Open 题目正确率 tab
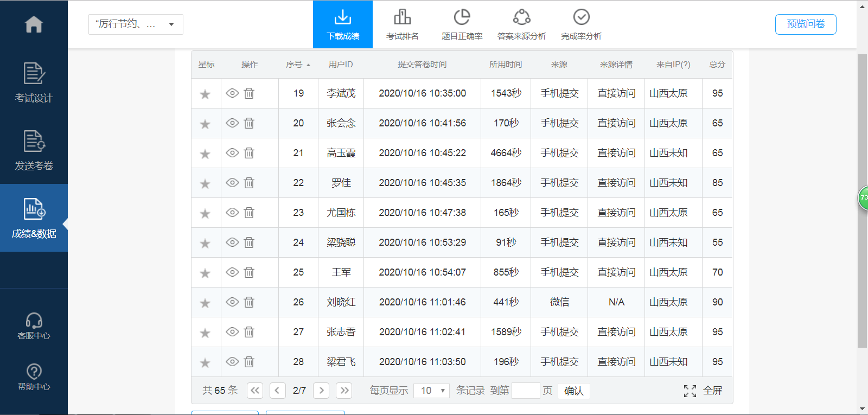Viewport: 868px width, 415px height. pyautogui.click(x=462, y=24)
